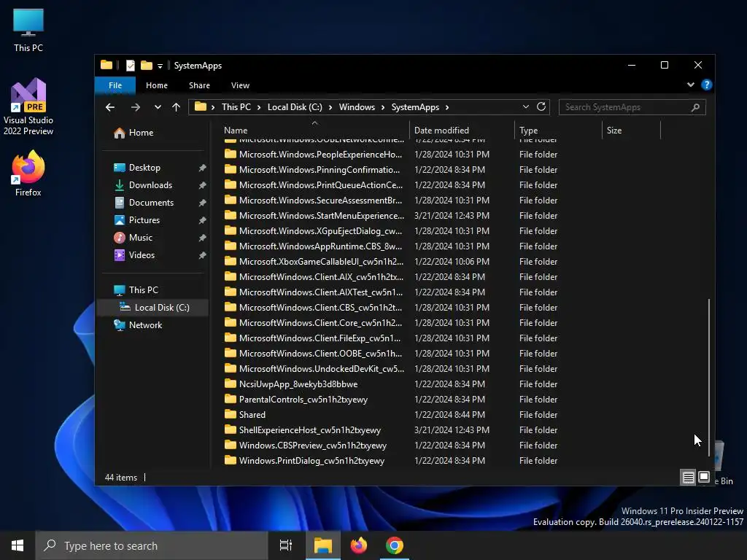
Task: Open the Home ribbon tab
Action: click(x=157, y=85)
